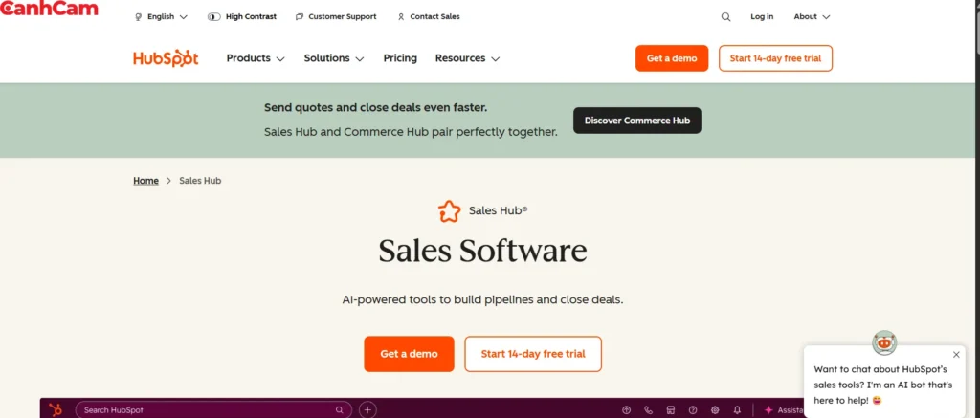Image resolution: width=980 pixels, height=418 pixels.
Task: Expand the Resources menu
Action: [x=467, y=58]
